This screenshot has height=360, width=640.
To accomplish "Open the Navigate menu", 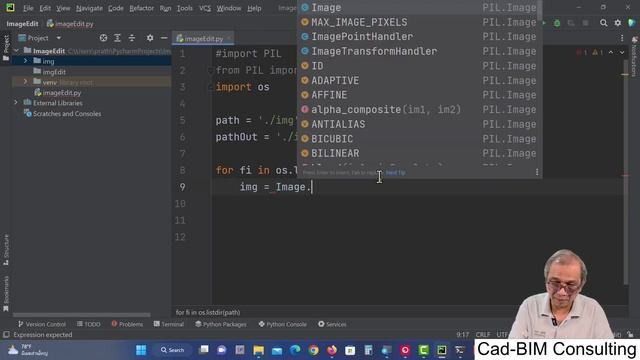I will tap(89, 8).
